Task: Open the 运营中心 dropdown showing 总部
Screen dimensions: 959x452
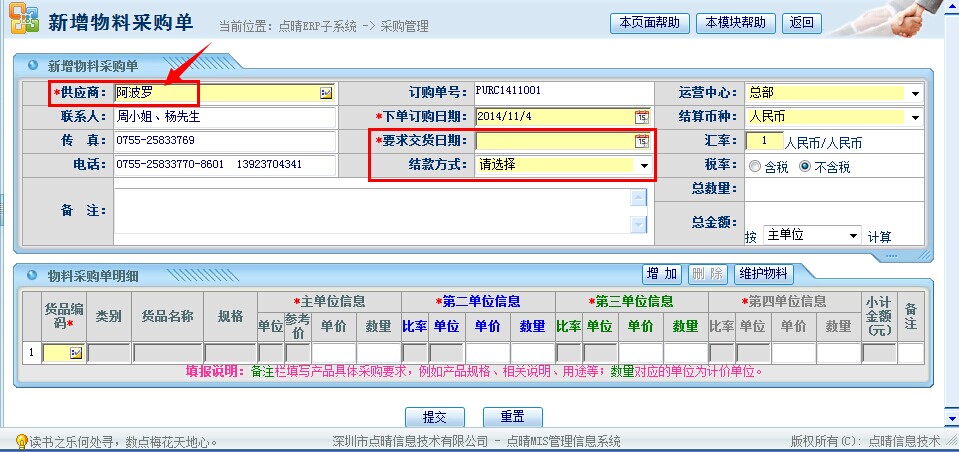Action: pyautogui.click(x=915, y=94)
